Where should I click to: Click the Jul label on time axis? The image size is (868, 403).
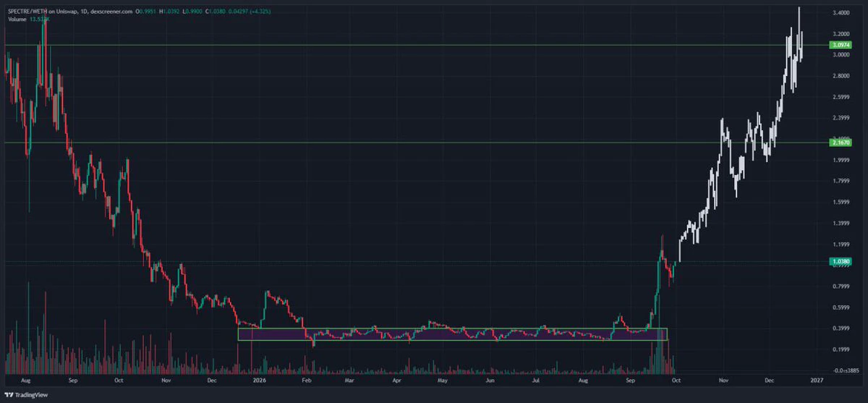coord(536,379)
